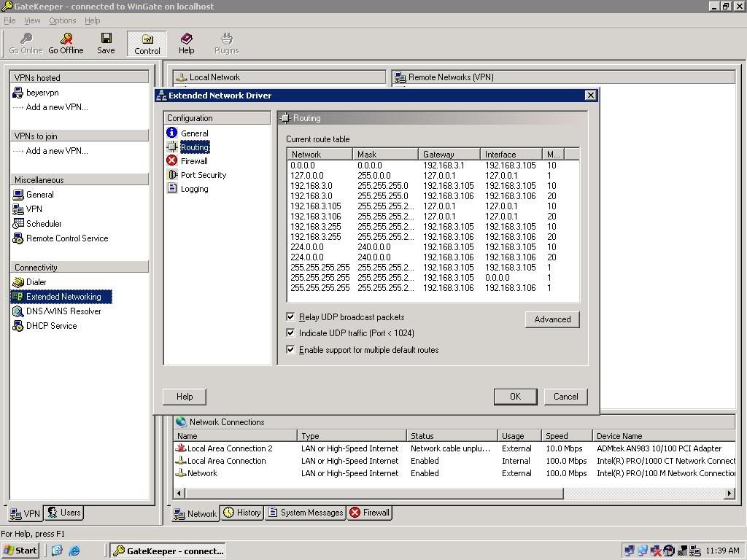This screenshot has height=560, width=747.
Task: Open the File menu
Action: (x=9, y=20)
